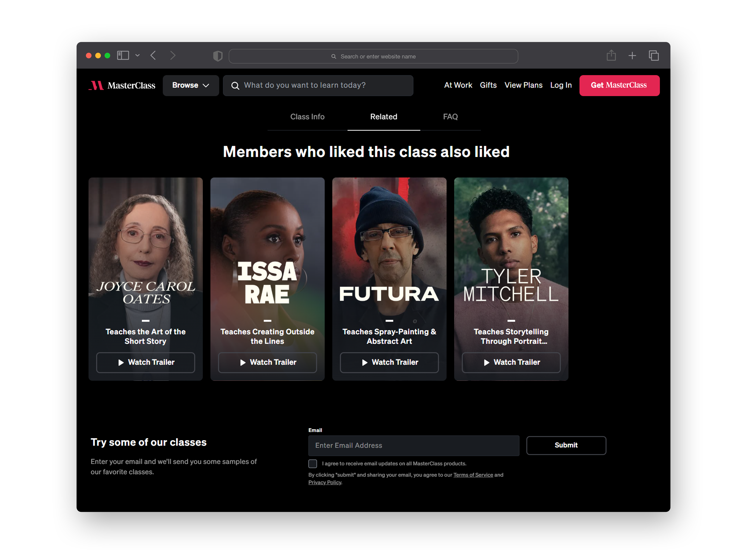Open a new tab with the plus icon
This screenshot has width=747, height=560.
tap(632, 56)
